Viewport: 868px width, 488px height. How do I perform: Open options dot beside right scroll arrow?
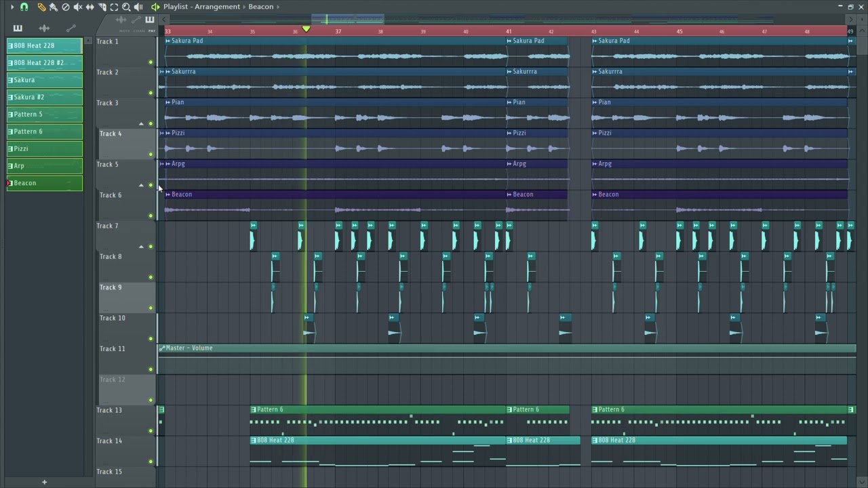click(x=861, y=19)
